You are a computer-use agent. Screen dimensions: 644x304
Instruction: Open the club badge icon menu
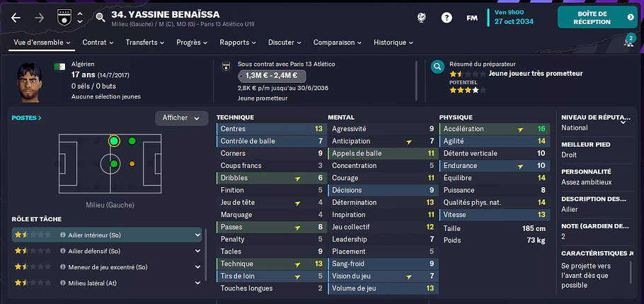point(64,17)
